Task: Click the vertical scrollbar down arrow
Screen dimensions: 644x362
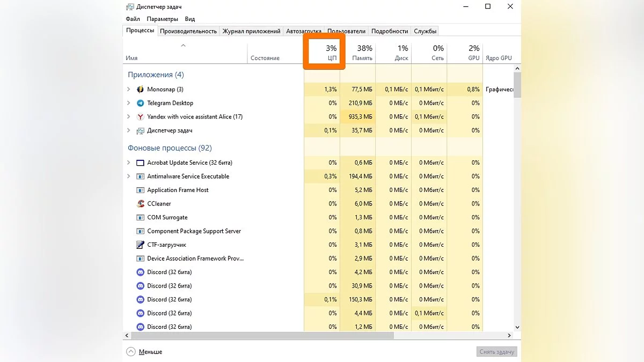Action: pyautogui.click(x=517, y=327)
